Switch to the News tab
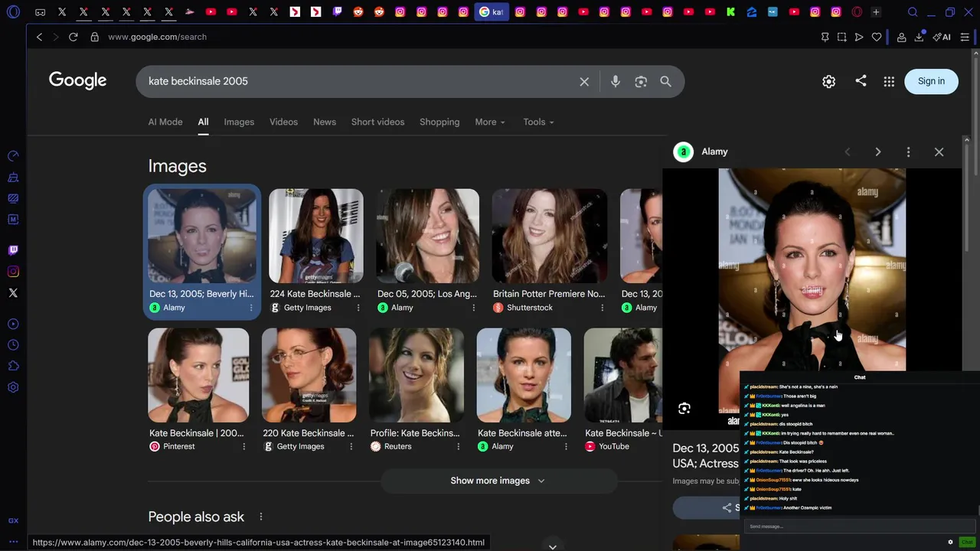 click(x=325, y=122)
